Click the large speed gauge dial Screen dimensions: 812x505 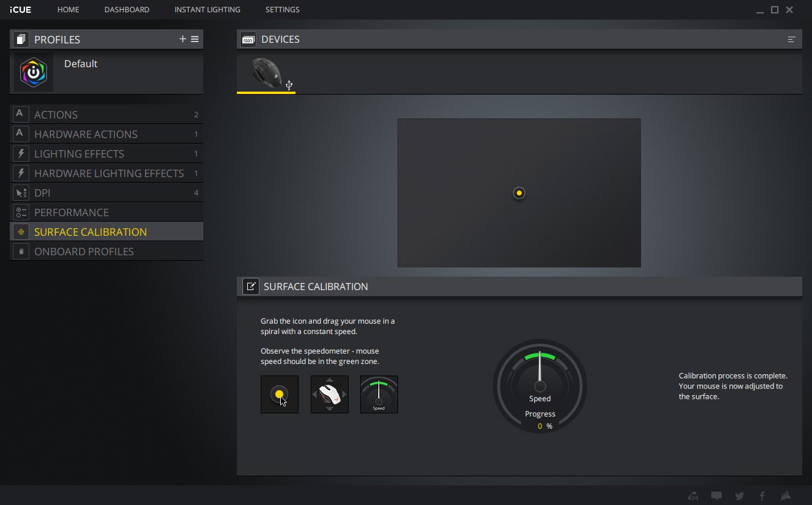coord(540,386)
